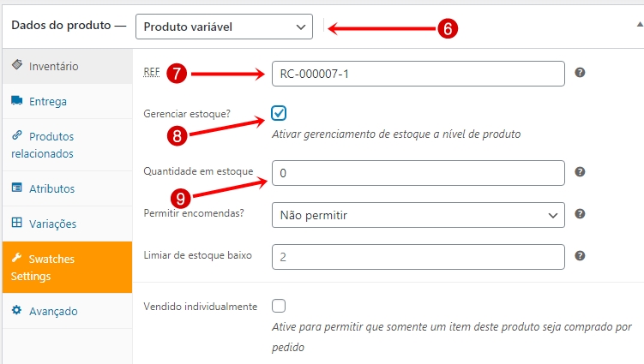Enable the Vendido individualmente checkbox
644x364 pixels.
point(279,306)
